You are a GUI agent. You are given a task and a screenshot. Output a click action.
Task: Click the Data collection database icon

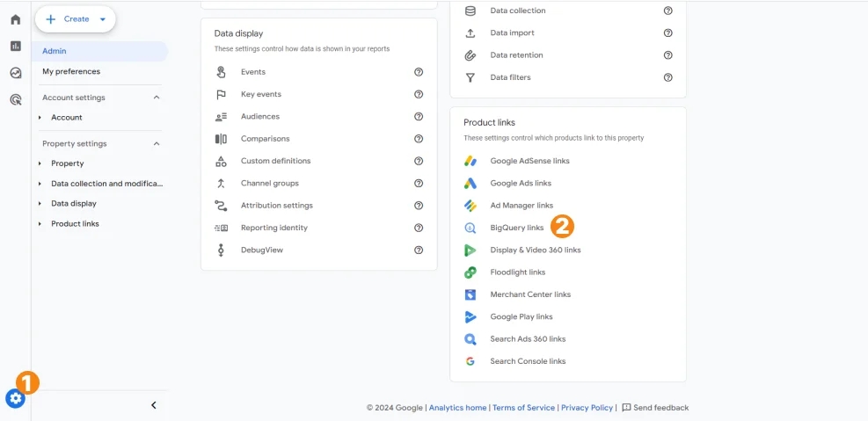[x=470, y=11]
